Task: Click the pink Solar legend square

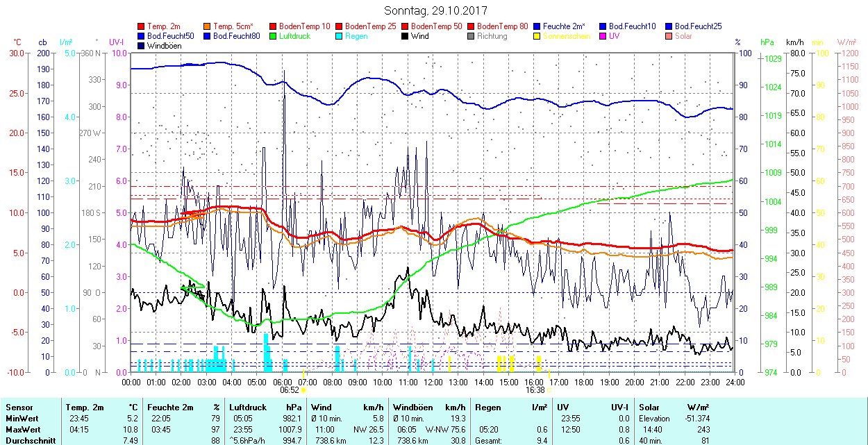Action: tap(669, 36)
